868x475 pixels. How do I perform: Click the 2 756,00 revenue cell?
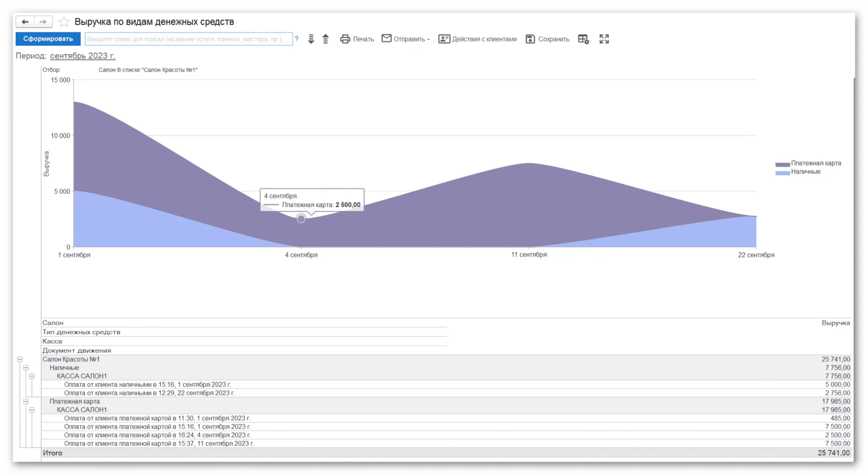point(838,393)
